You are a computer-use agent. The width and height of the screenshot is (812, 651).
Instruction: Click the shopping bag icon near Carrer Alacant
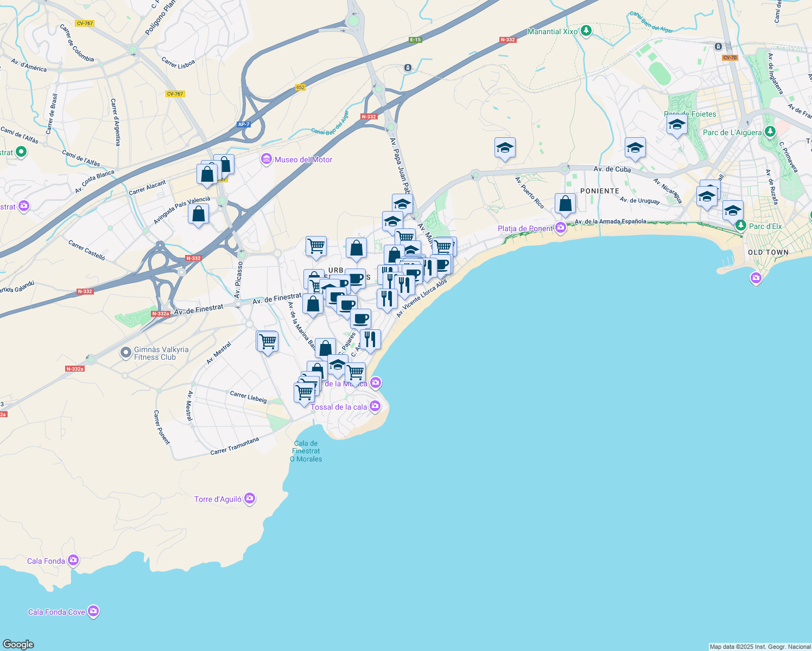(207, 174)
